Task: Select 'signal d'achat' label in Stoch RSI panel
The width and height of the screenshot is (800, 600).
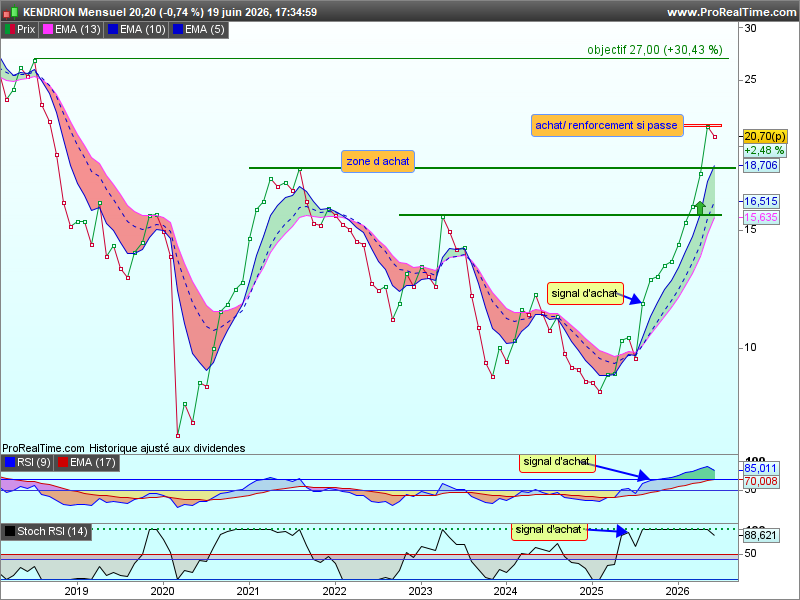Action: (549, 530)
